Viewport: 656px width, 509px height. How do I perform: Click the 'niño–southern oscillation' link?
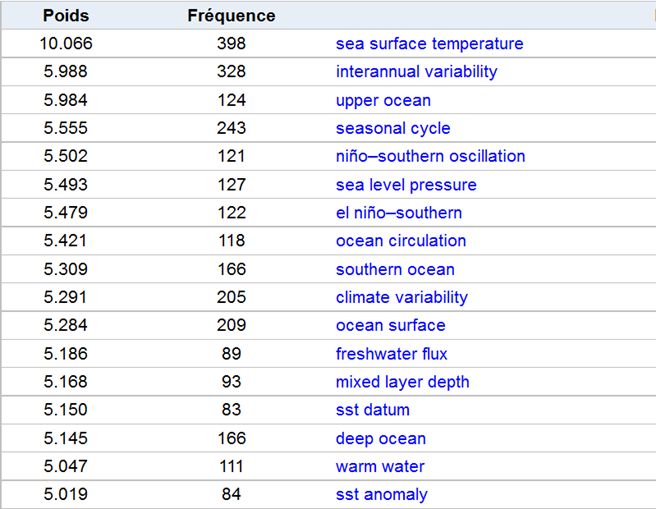[430, 156]
